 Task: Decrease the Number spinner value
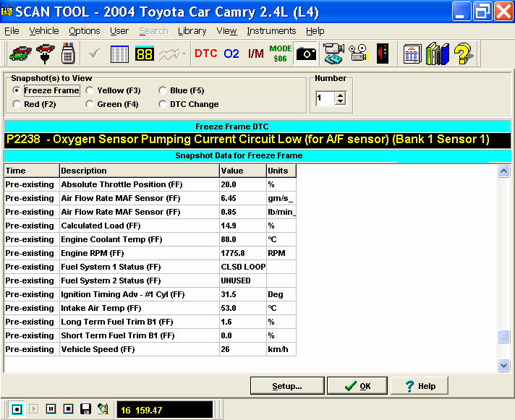coord(341,102)
